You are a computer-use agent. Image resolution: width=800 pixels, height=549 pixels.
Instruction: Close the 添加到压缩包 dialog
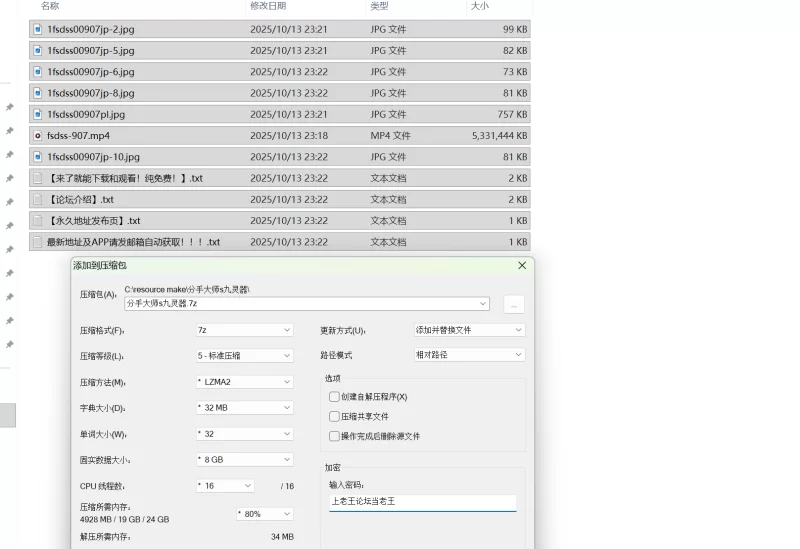(x=522, y=266)
